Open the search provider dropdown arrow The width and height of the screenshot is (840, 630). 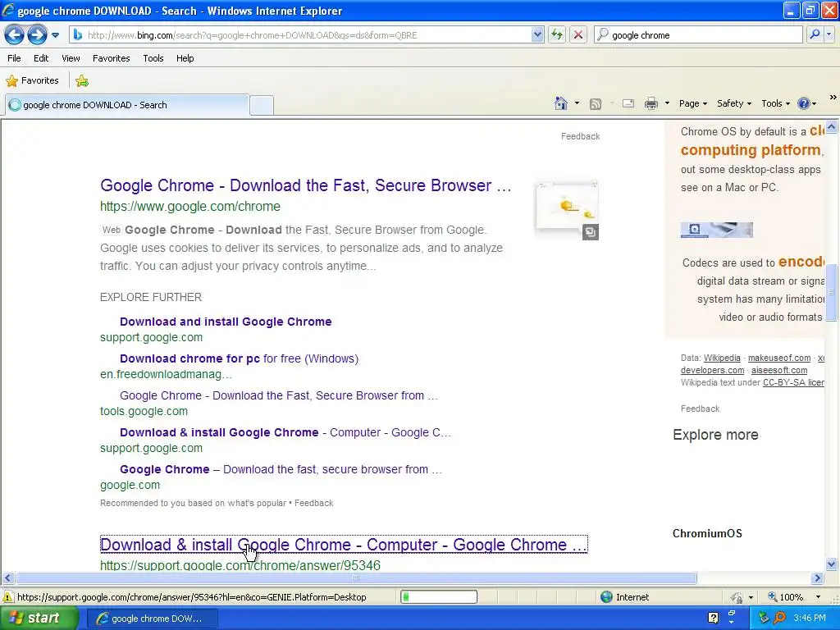click(829, 35)
